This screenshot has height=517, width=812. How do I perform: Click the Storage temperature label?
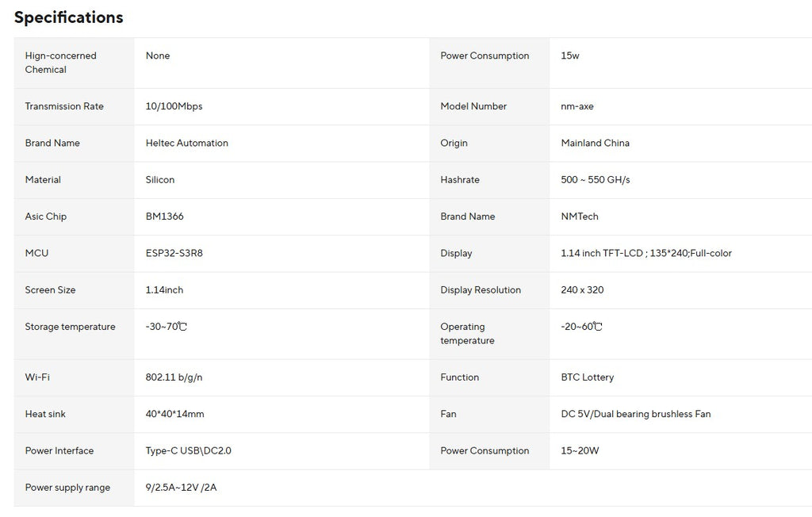click(x=70, y=327)
